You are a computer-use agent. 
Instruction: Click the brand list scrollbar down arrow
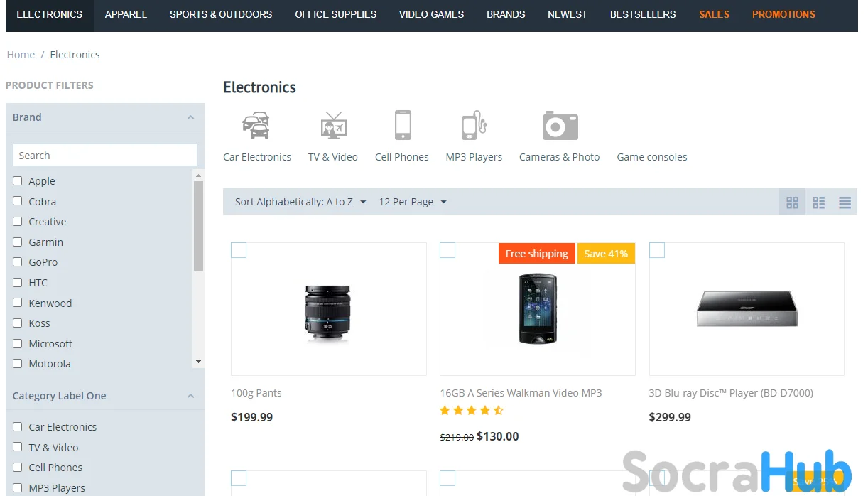point(198,362)
